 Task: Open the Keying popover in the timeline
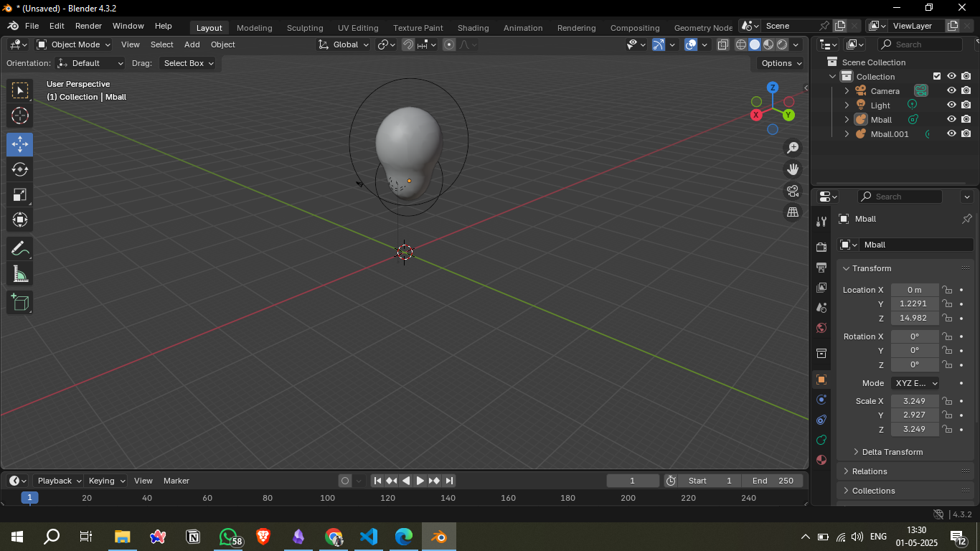(106, 481)
